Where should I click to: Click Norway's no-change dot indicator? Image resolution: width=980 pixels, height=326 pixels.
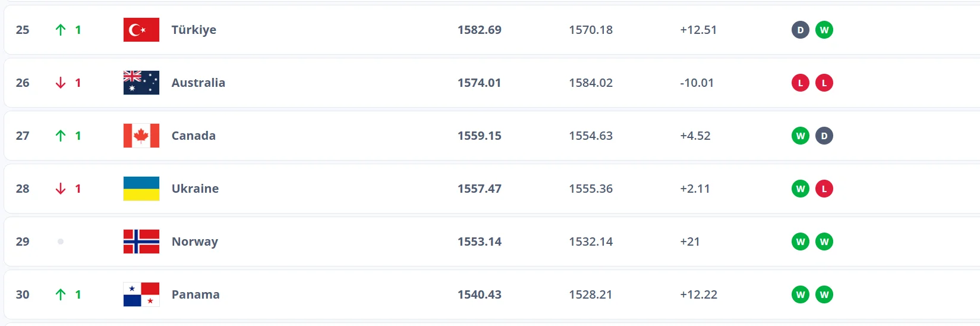point(61,242)
